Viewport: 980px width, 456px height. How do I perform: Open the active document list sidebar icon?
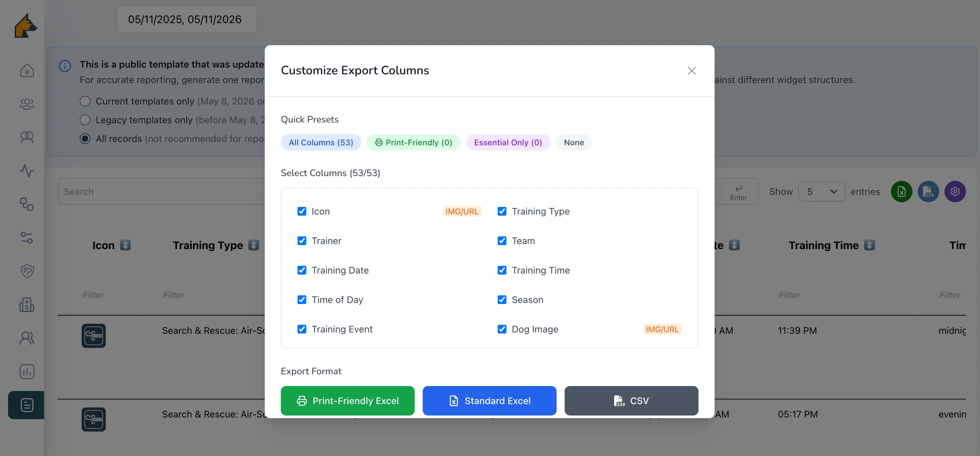[x=27, y=405]
